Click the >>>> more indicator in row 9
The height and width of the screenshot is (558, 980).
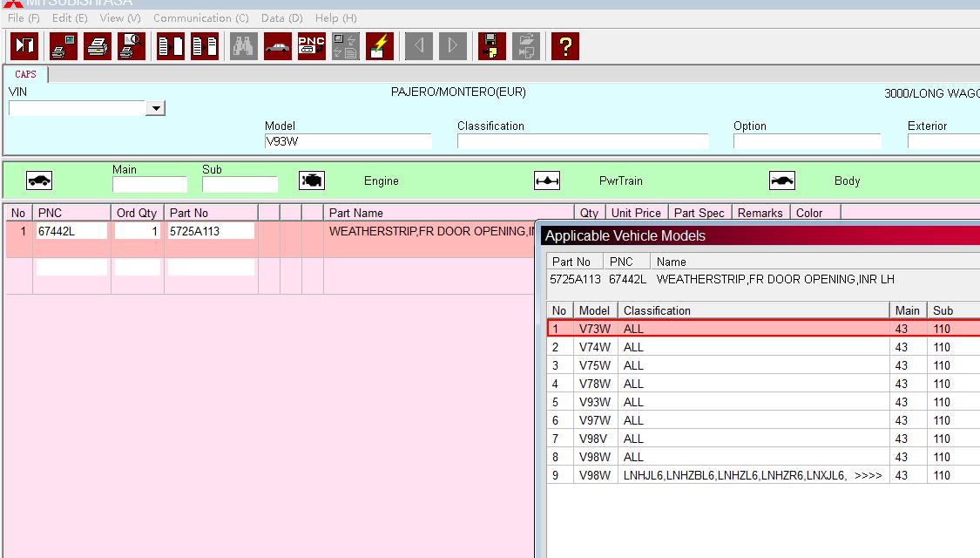pos(868,475)
